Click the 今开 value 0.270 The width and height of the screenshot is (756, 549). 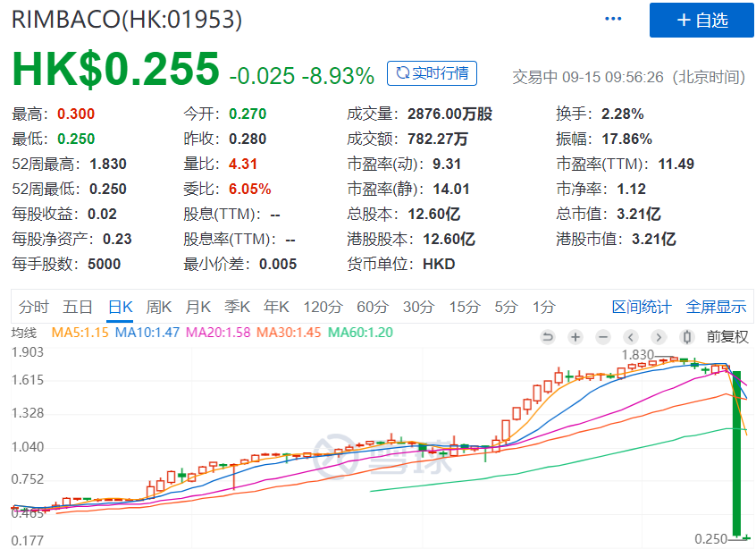click(248, 114)
